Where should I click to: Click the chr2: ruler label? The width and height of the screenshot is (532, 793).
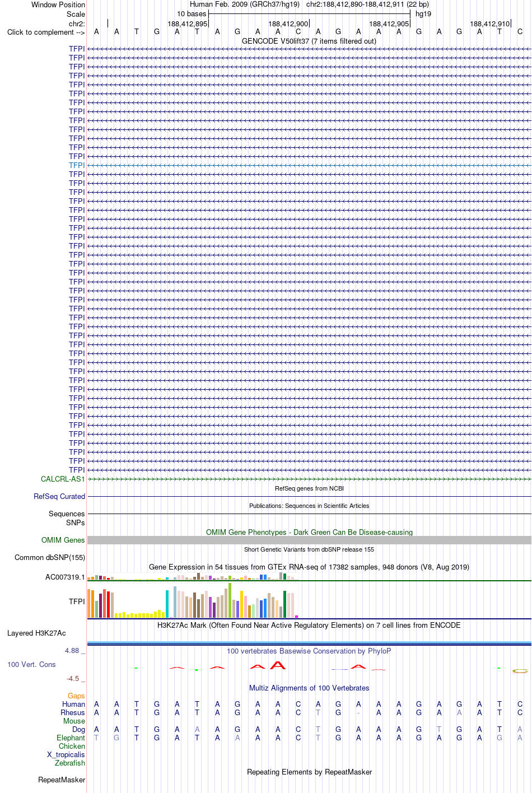click(77, 24)
